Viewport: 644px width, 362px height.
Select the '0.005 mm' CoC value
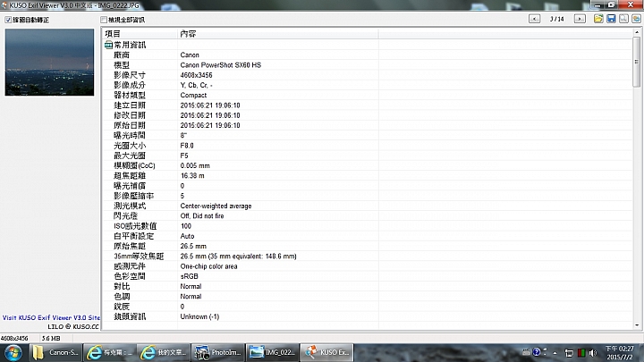[195, 165]
